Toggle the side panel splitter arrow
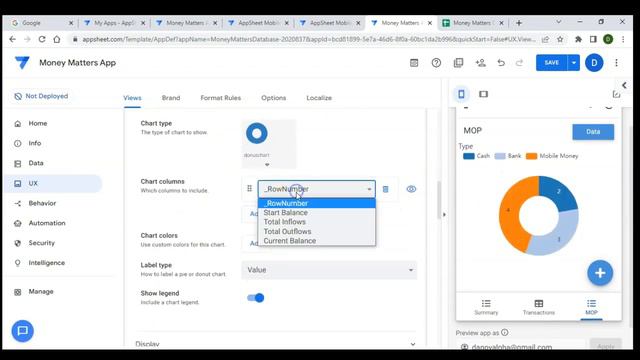This screenshot has width=640, height=360. pyautogui.click(x=444, y=214)
